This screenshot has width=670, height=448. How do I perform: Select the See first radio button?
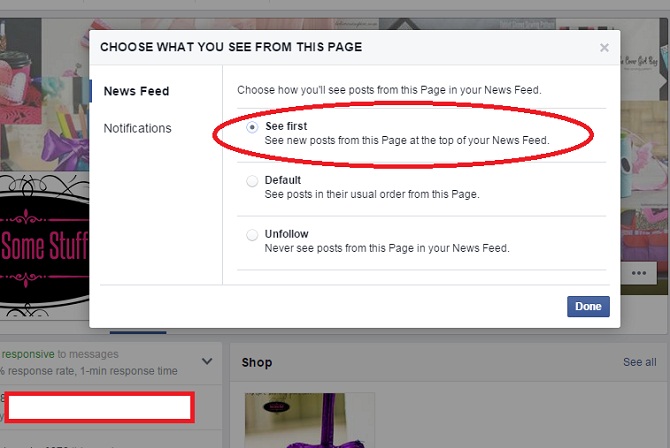pyautogui.click(x=252, y=127)
